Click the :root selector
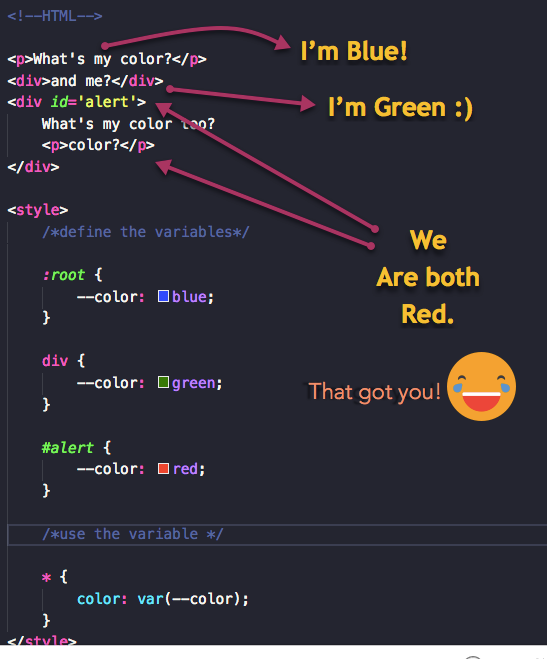Viewport: 547px width, 659px height. 63,275
